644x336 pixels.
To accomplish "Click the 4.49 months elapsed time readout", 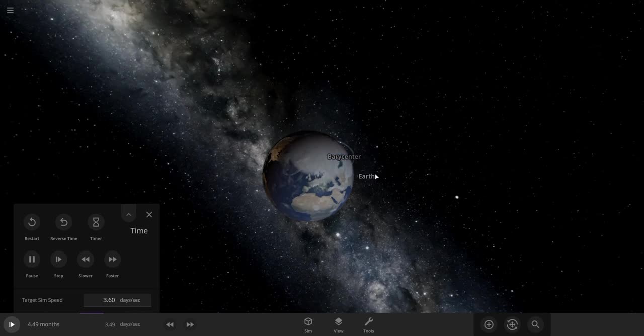I will (x=43, y=324).
